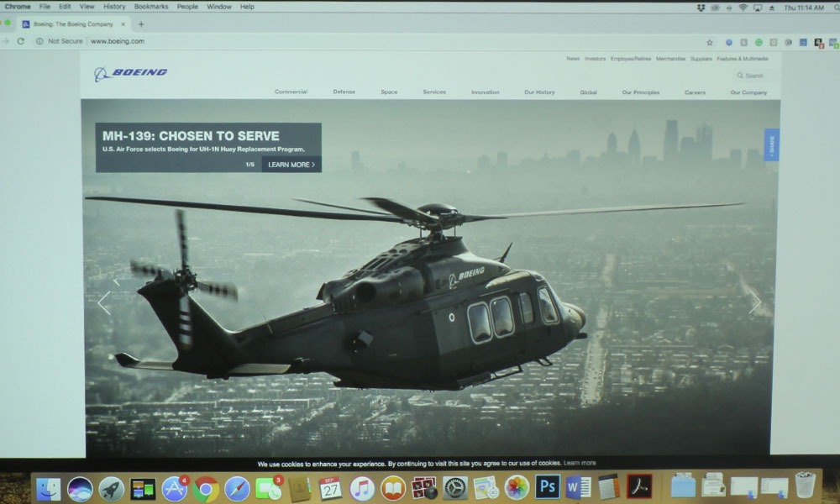Click LEARN MORE on the MH-139 banner
The image size is (840, 504).
coord(291,165)
